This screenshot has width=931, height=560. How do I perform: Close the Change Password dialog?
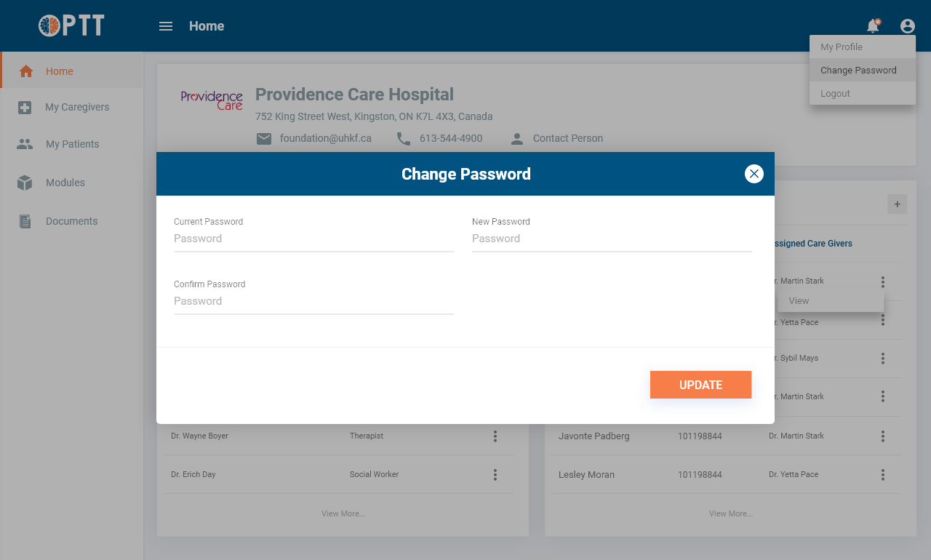[754, 174]
